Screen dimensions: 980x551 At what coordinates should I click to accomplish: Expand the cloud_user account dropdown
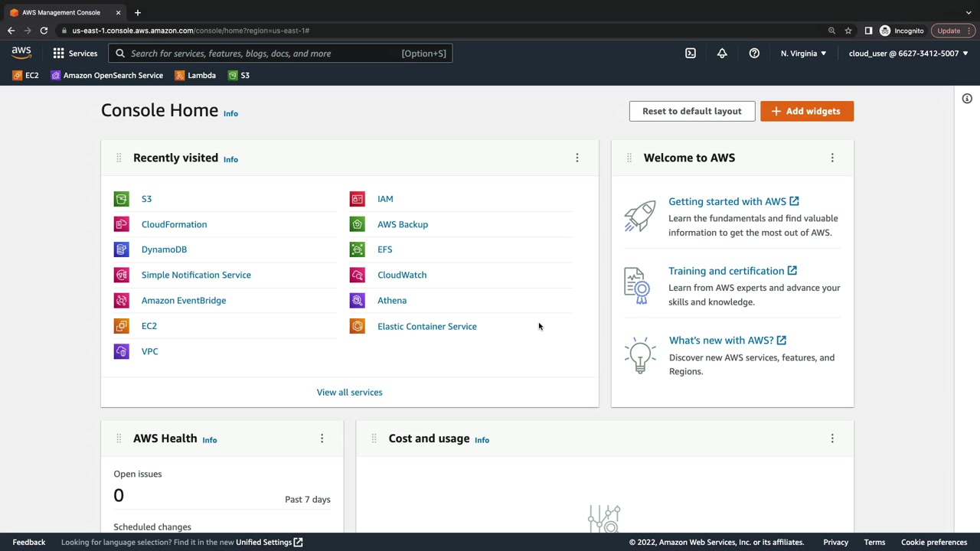click(x=908, y=54)
